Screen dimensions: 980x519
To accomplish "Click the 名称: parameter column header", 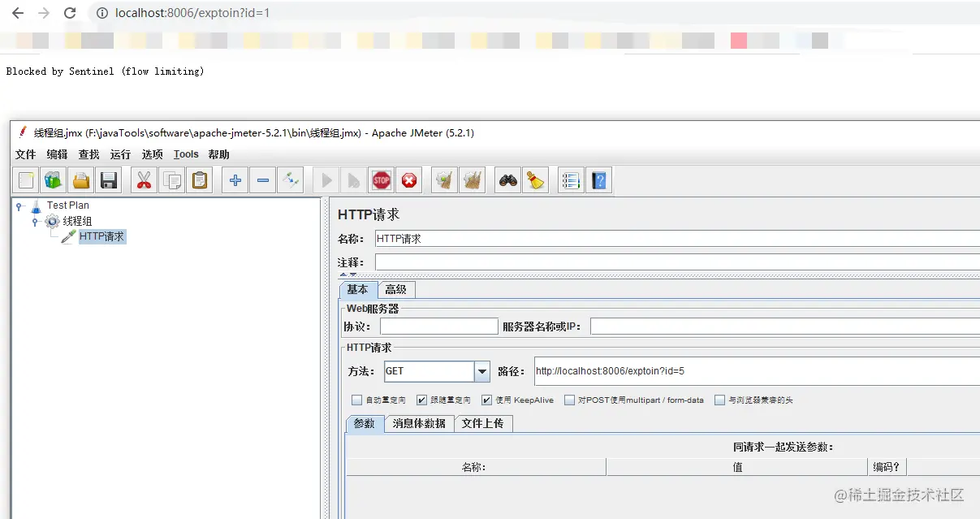I will (476, 467).
